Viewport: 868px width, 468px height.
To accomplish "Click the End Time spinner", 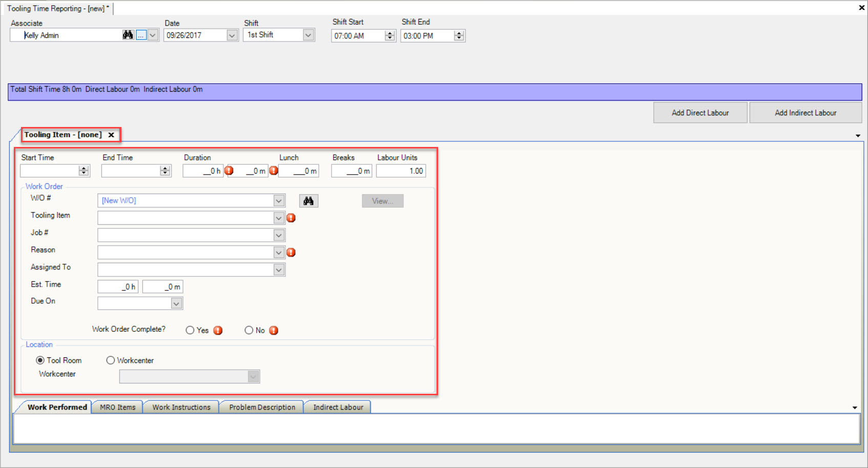I will pos(165,171).
